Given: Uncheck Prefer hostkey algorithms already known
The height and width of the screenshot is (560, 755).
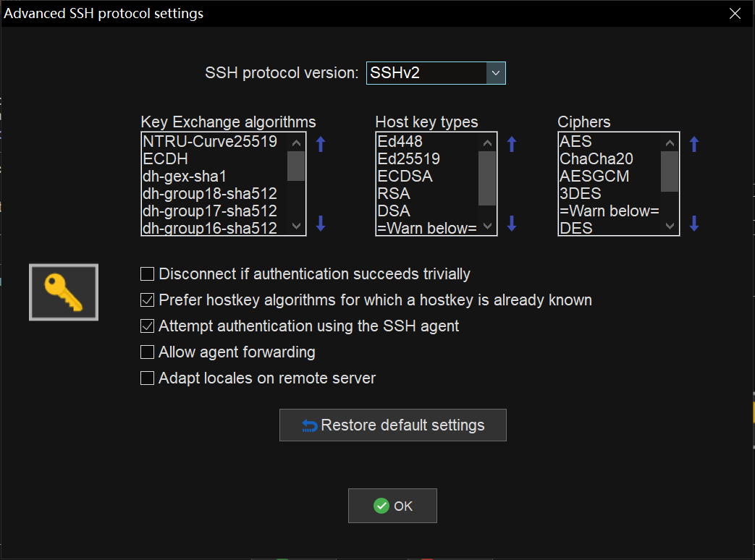Looking at the screenshot, I should (x=148, y=300).
